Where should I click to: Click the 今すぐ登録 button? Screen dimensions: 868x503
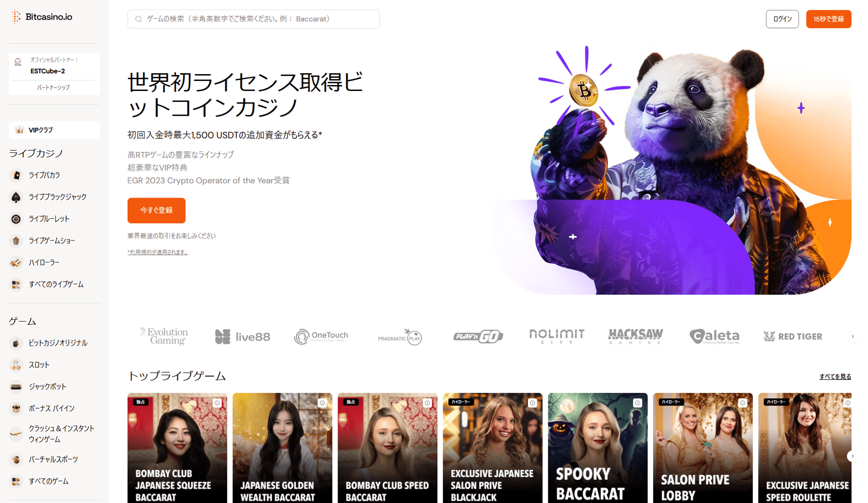156,210
